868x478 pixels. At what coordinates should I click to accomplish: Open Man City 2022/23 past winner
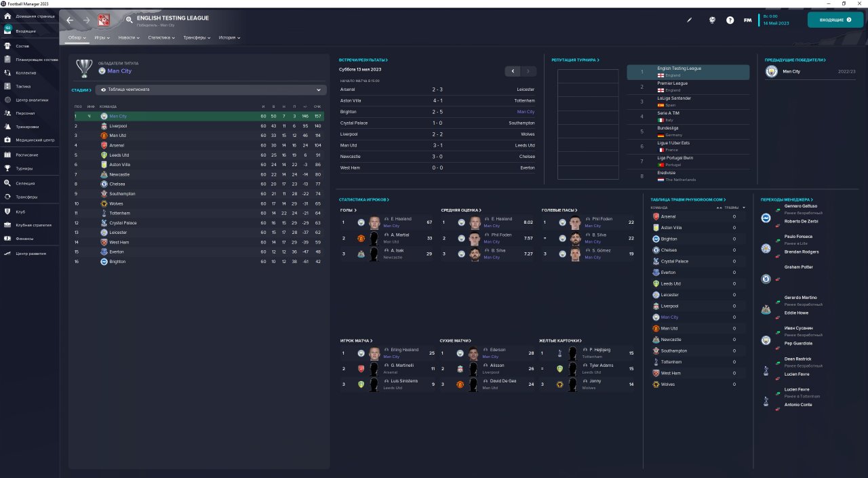pos(811,71)
